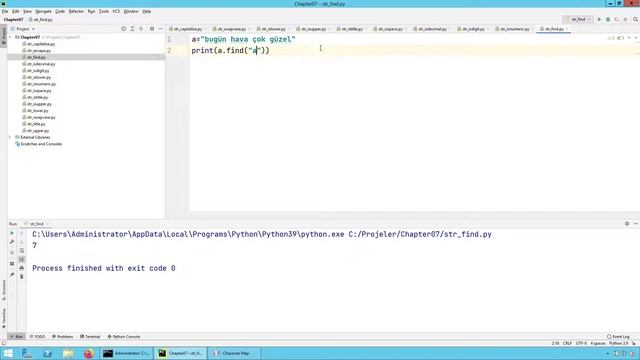The width and height of the screenshot is (640, 360).
Task: Open the File menu
Action: (5, 11)
